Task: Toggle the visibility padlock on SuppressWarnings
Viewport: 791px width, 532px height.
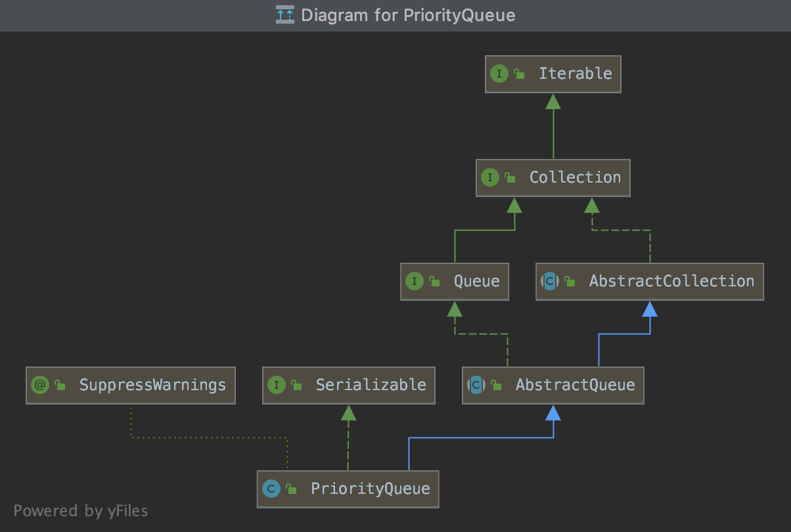Action: (x=60, y=385)
